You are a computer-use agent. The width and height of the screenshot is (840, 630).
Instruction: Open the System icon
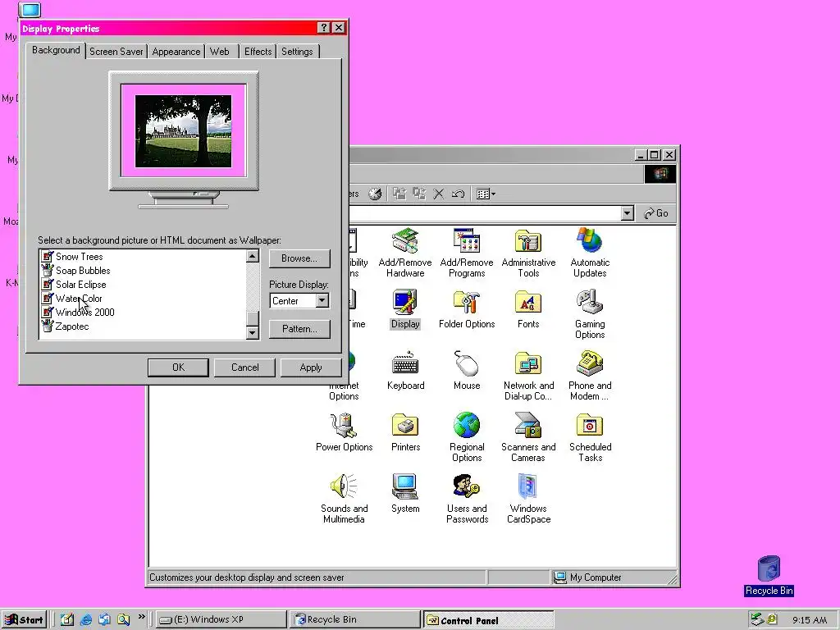pos(405,494)
